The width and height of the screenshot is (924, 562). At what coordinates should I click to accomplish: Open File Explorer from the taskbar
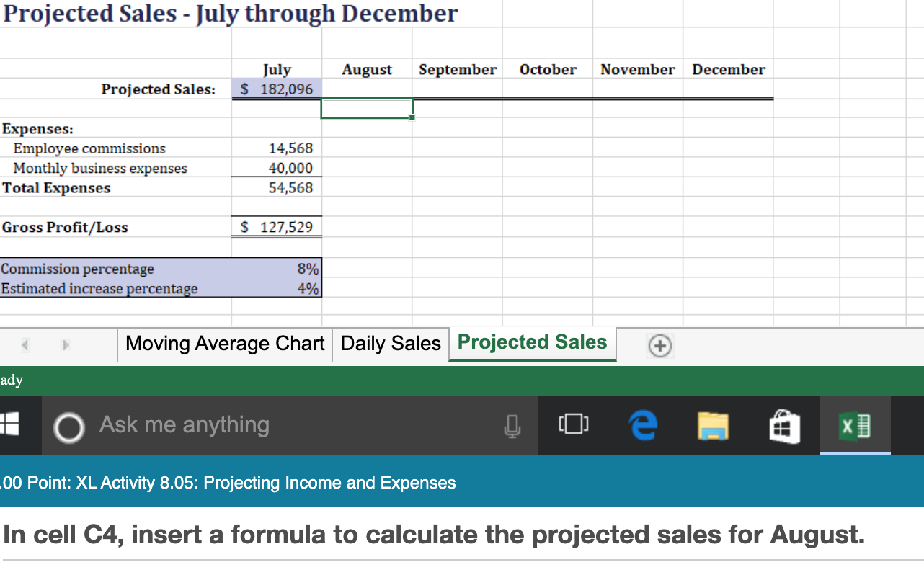click(713, 425)
